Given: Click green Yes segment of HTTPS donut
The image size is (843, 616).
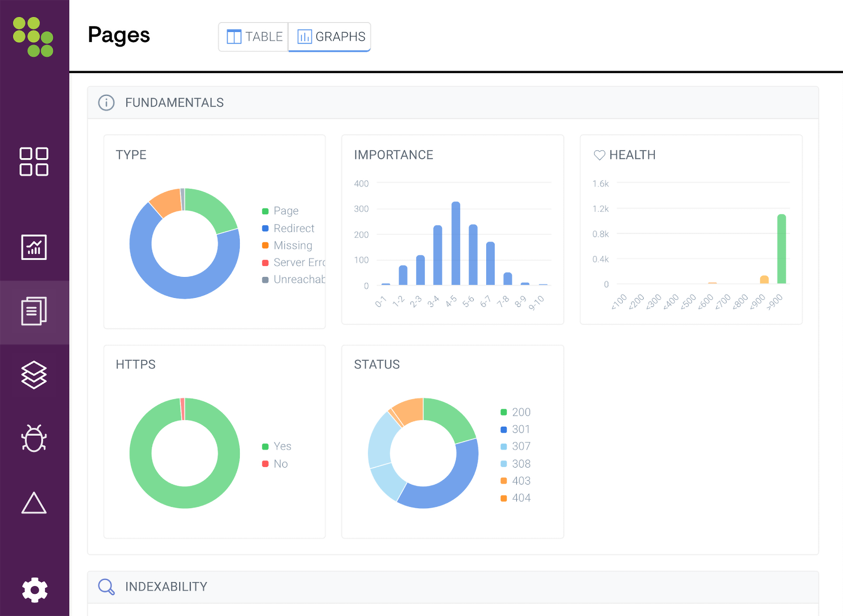Looking at the screenshot, I should click(185, 497).
